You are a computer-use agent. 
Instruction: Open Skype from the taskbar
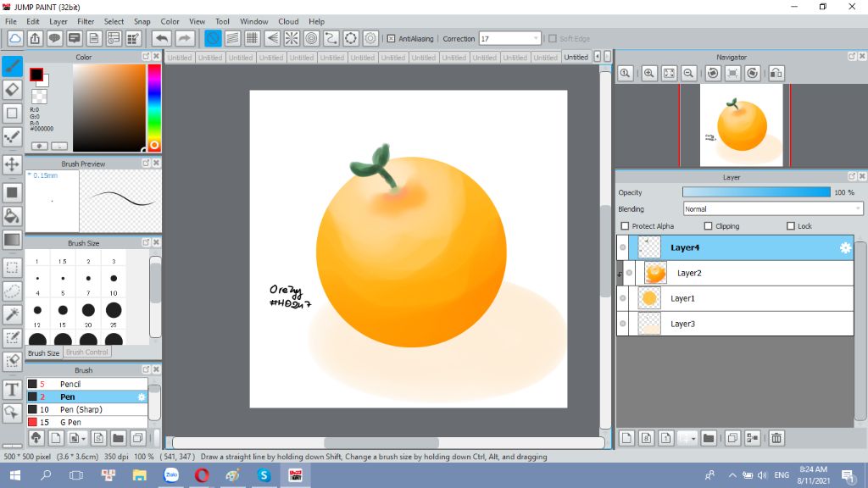(x=264, y=475)
